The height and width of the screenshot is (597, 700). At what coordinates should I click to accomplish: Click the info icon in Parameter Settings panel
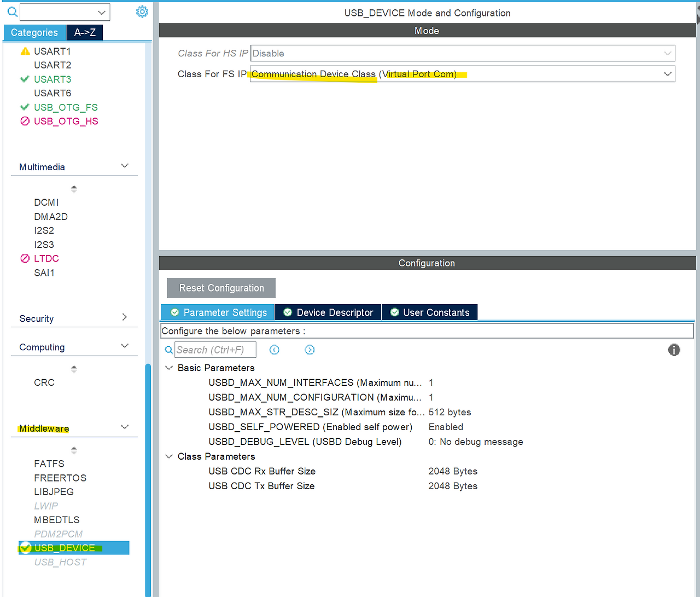[x=674, y=350]
